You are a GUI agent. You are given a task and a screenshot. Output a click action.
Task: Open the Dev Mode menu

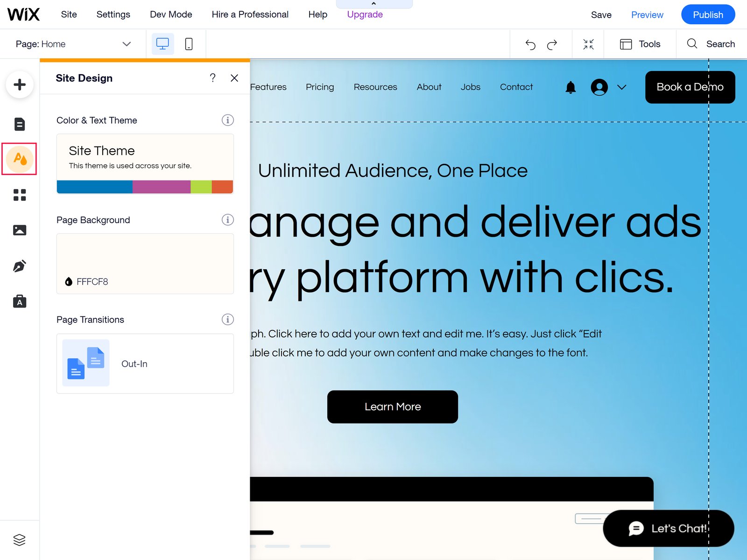coord(170,14)
